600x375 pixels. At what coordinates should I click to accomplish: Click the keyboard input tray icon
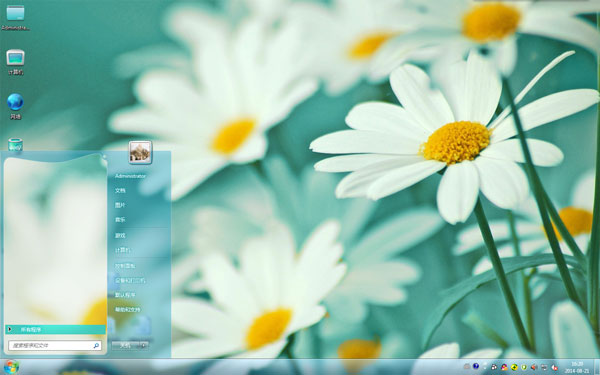click(x=467, y=367)
